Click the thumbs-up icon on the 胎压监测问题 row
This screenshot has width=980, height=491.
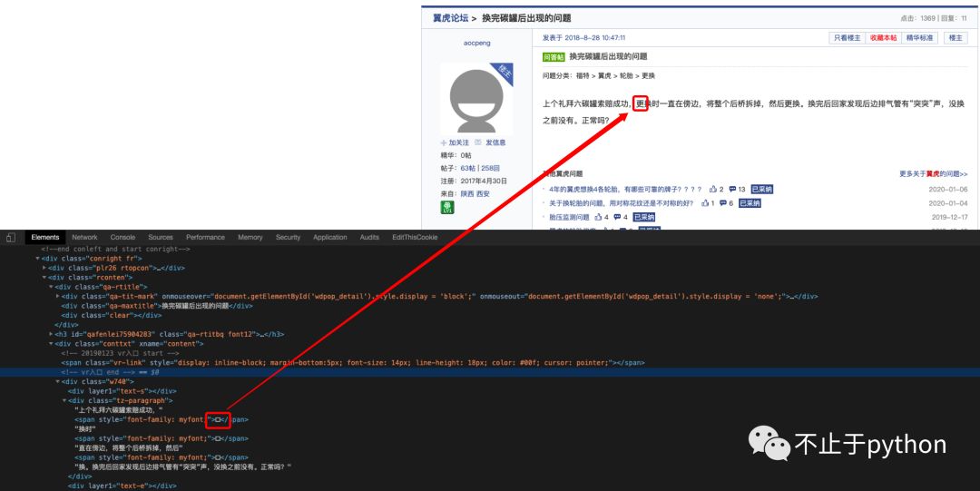[x=599, y=218]
